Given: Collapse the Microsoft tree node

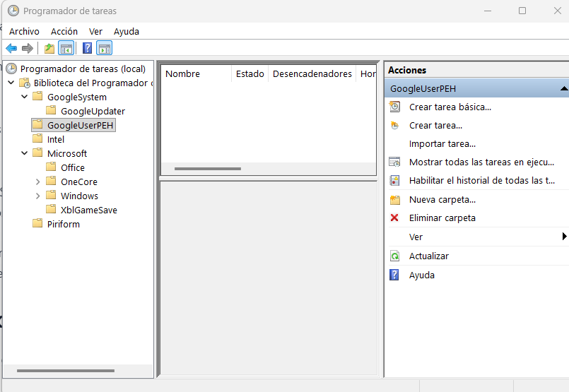Looking at the screenshot, I should click(x=24, y=153).
